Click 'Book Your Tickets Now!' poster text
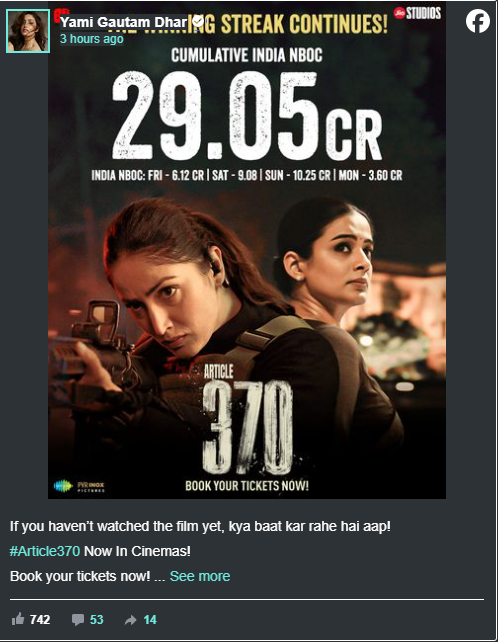This screenshot has height=642, width=498. (x=247, y=486)
